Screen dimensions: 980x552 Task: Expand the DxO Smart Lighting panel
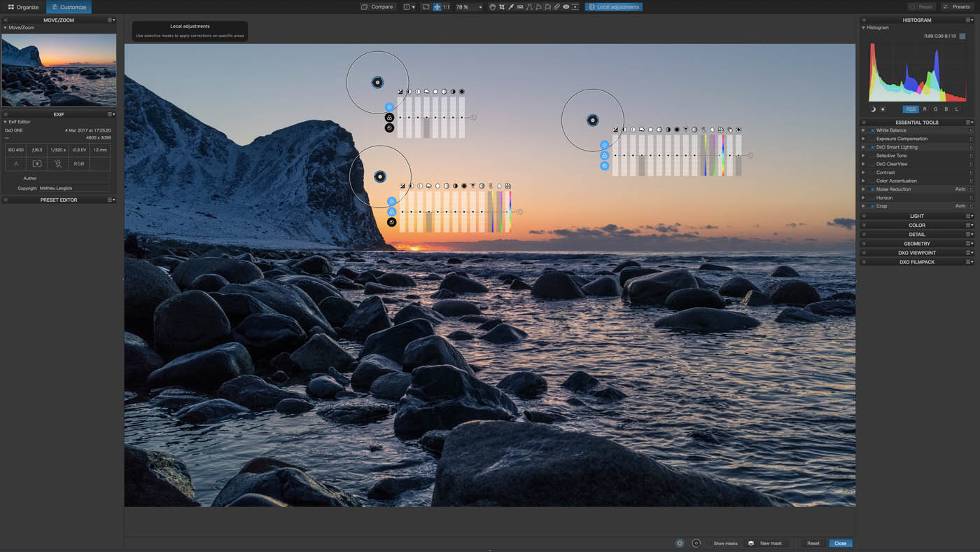pyautogui.click(x=862, y=146)
